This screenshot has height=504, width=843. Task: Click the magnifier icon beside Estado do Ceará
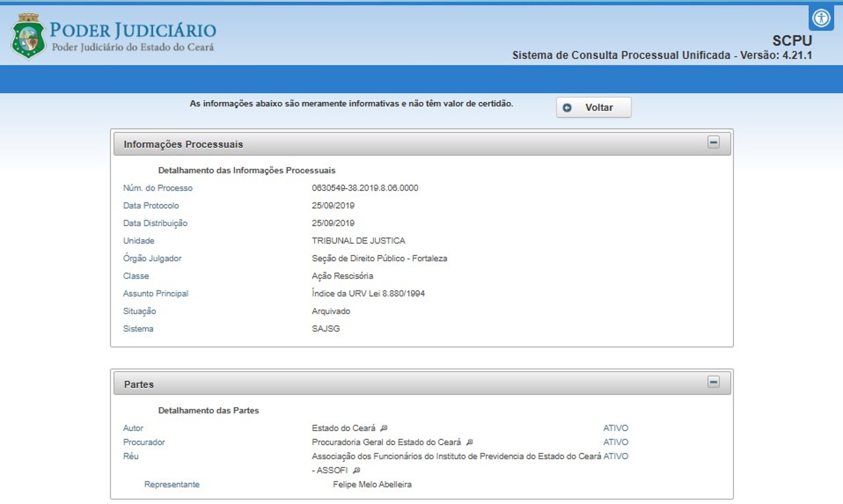[384, 428]
